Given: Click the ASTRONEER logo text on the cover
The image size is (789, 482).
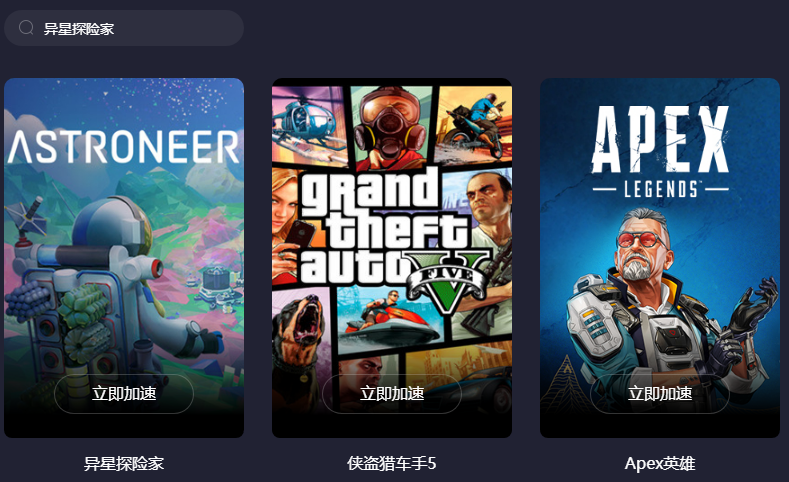Looking at the screenshot, I should pos(123,147).
